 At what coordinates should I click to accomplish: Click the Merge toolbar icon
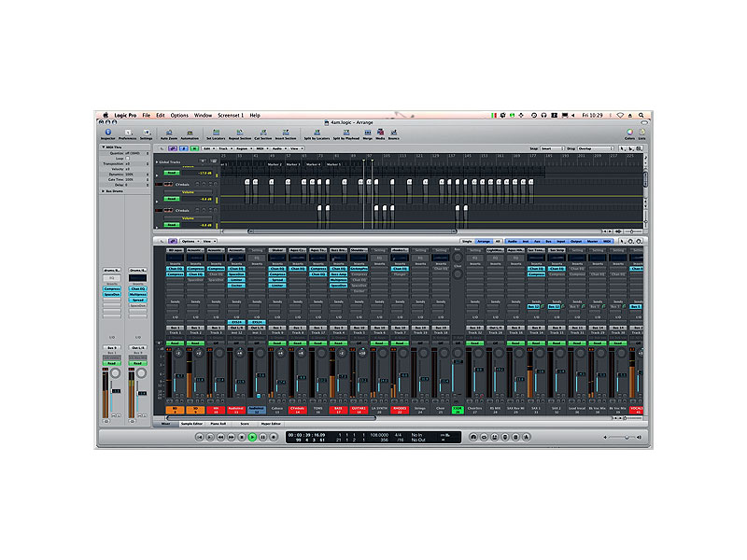tap(368, 133)
